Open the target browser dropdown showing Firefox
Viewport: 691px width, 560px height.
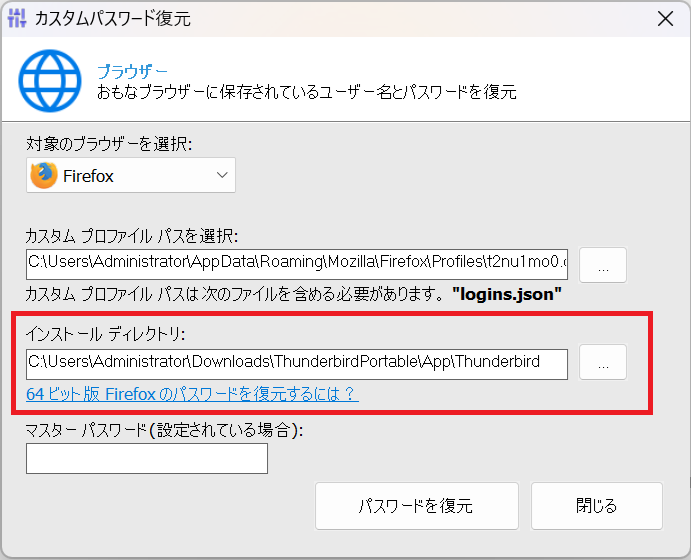pyautogui.click(x=131, y=175)
